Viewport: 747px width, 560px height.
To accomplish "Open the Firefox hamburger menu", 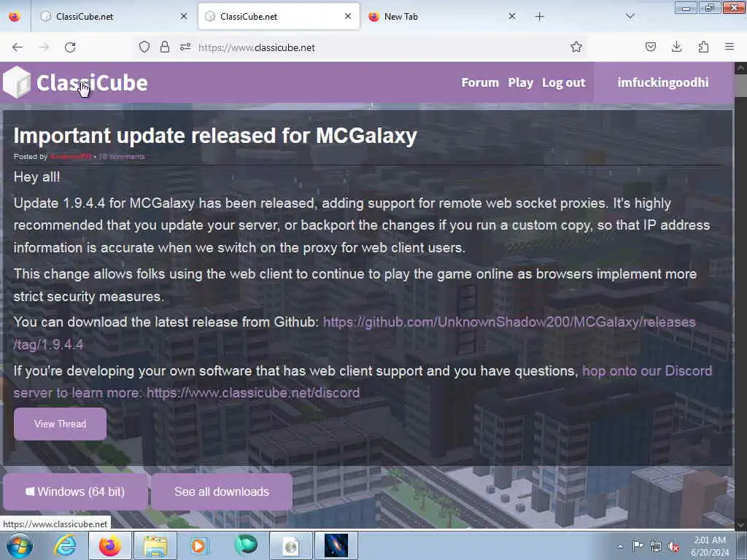I will (729, 47).
